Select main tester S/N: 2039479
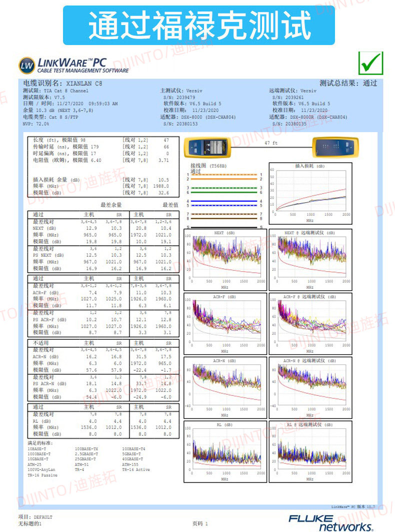Image resolution: width=395 pixels, height=532 pixels. tap(179, 98)
